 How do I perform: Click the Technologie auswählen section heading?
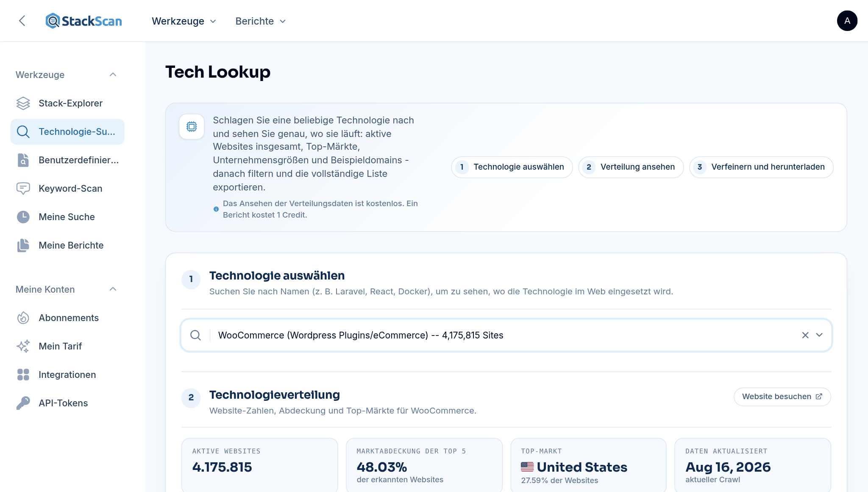[277, 276]
